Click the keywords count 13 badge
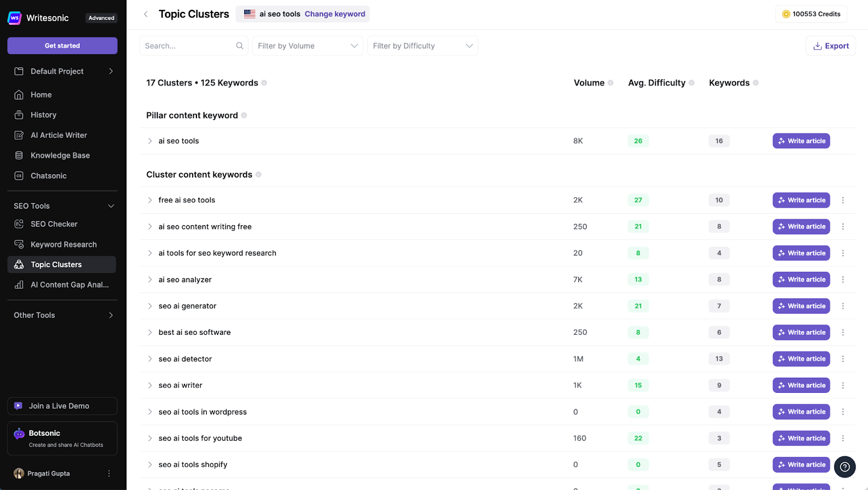This screenshot has width=868, height=490. [x=719, y=359]
